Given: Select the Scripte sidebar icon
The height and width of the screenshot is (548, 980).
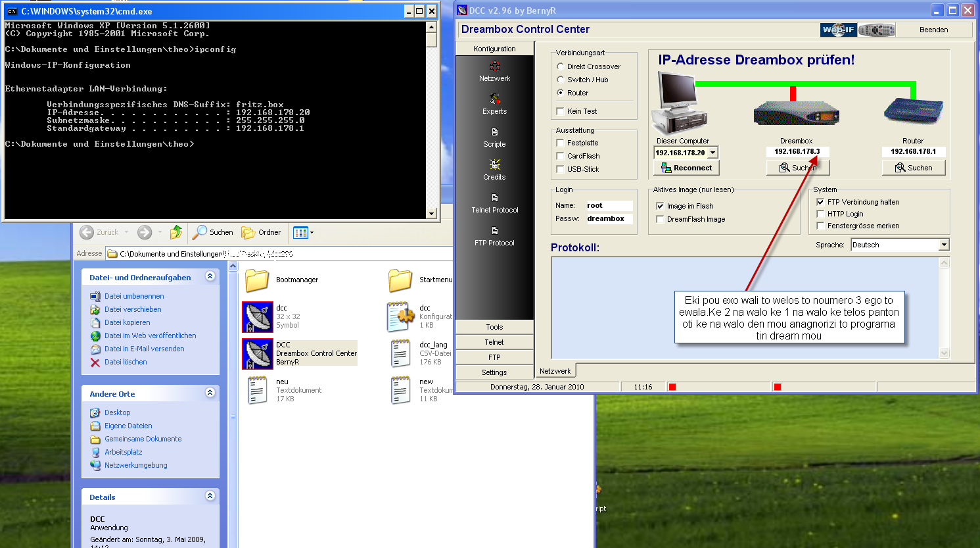Looking at the screenshot, I should [494, 132].
